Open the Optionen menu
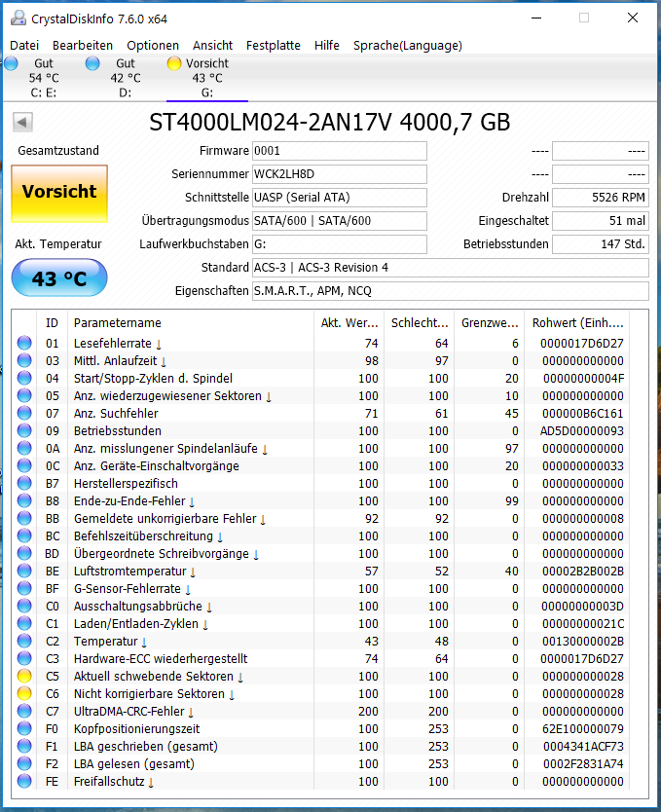Image resolution: width=661 pixels, height=812 pixels. 153,46
